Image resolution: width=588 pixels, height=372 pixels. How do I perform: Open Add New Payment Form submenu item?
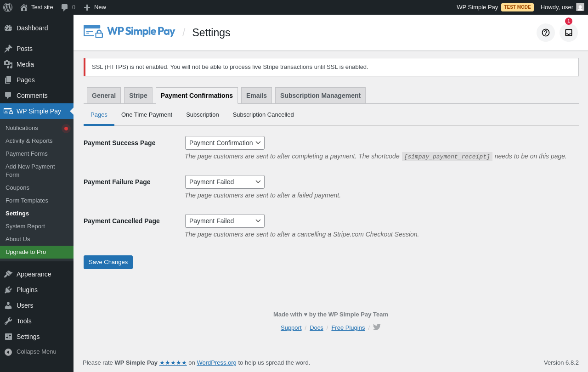coord(37,171)
